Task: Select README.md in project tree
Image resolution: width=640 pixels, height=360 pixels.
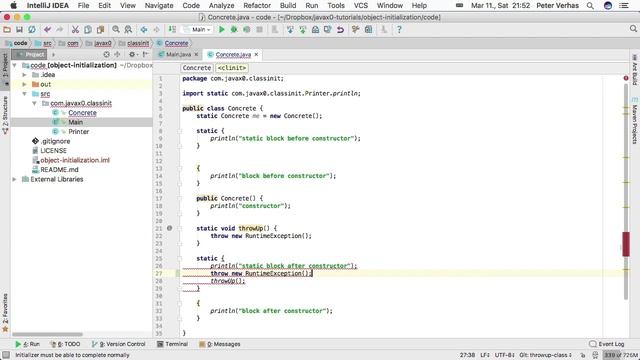Action: point(59,170)
